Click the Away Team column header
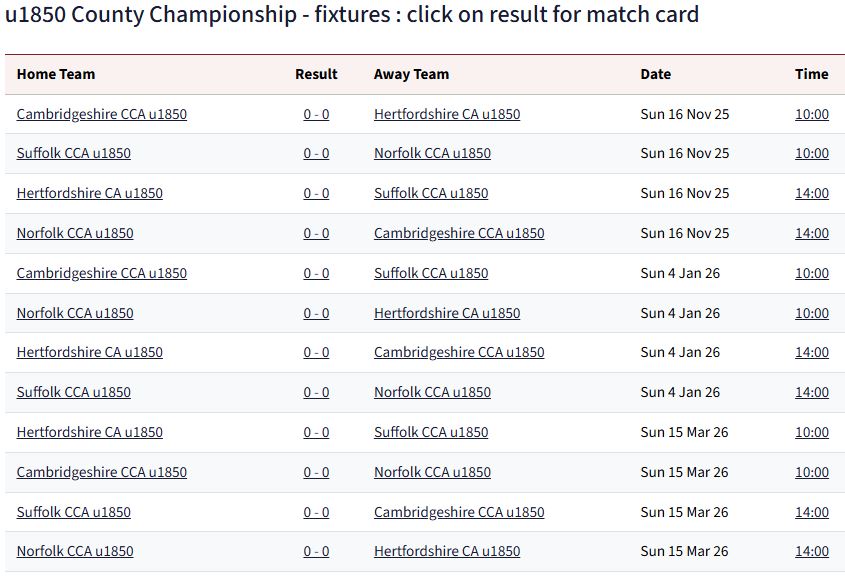Viewport: 845px width, 583px height. point(411,74)
